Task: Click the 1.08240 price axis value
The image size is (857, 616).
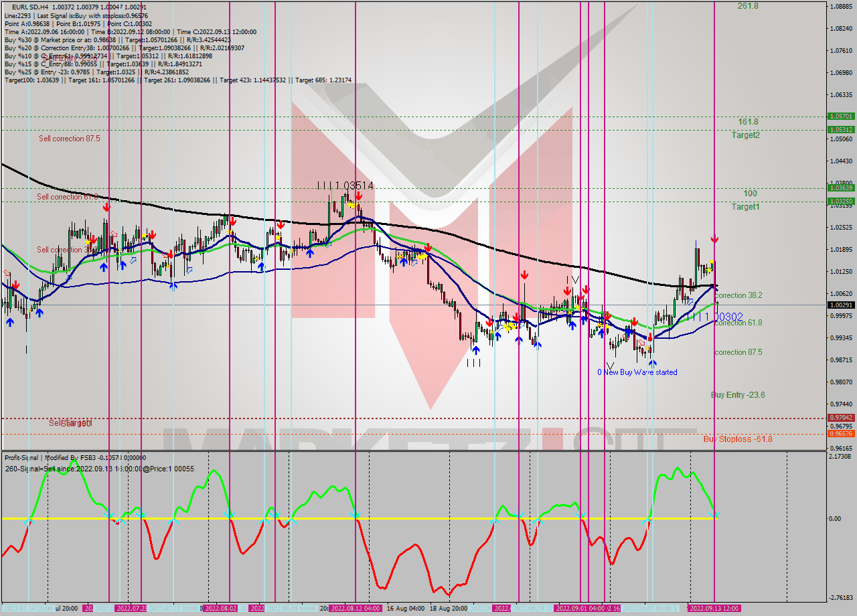Action: tap(842, 29)
